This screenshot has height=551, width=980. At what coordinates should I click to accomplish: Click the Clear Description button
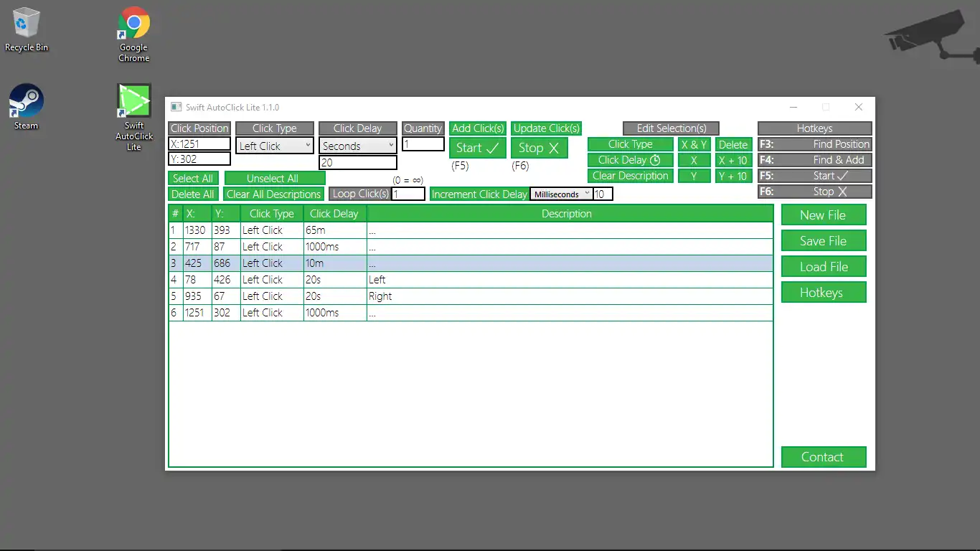tap(631, 176)
